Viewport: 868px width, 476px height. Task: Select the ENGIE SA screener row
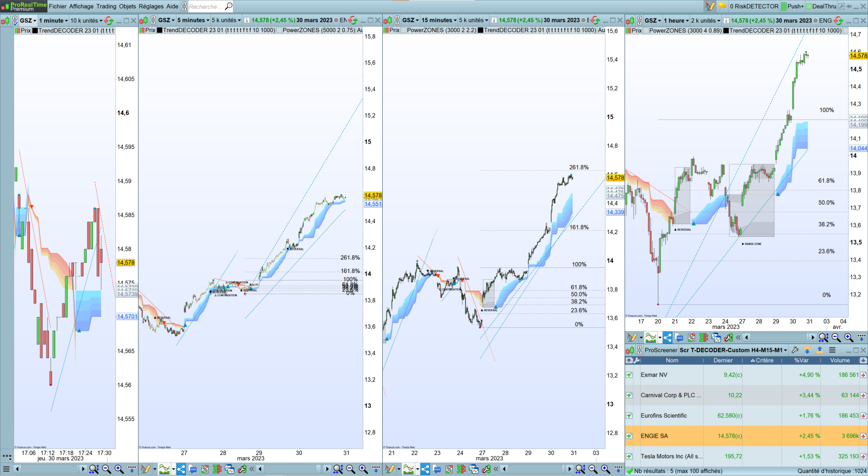click(x=654, y=436)
